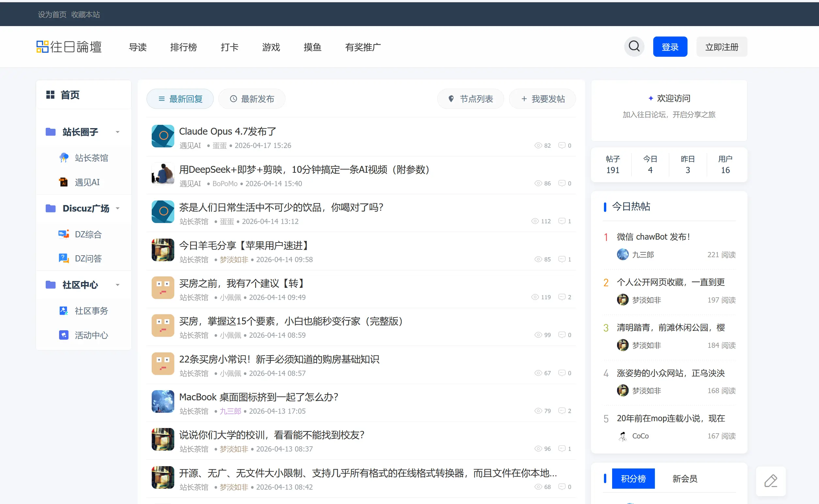Open post 说说你们大学的校训

click(x=272, y=435)
